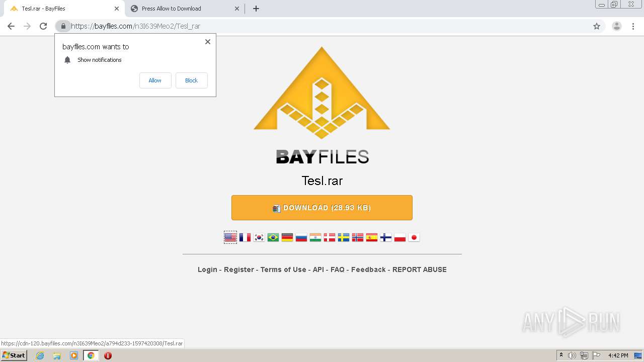Go back using the browser back arrow
The image size is (644, 362).
11,26
